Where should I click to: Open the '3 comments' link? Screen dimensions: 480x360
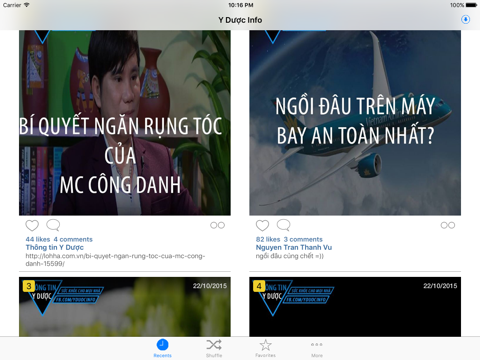[303, 239]
